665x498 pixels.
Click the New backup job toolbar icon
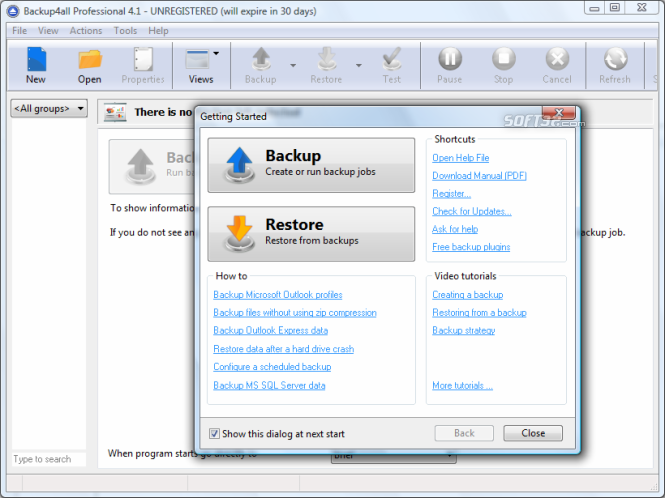point(36,60)
